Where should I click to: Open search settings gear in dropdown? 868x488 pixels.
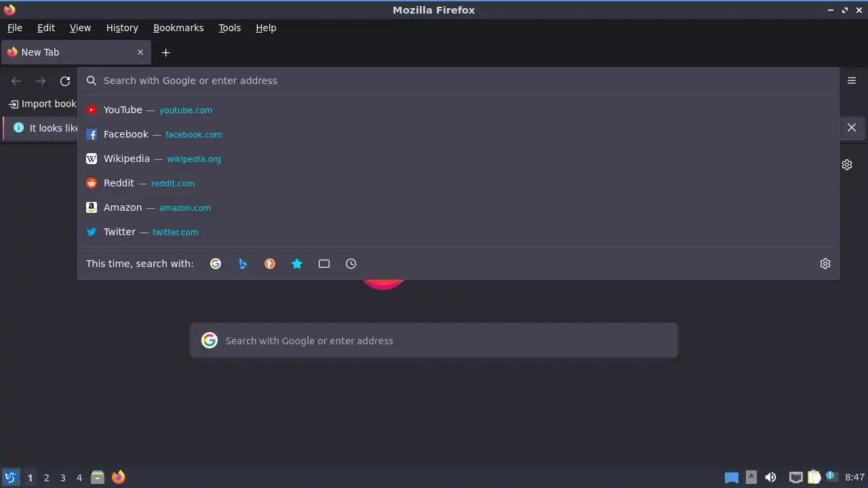click(825, 264)
